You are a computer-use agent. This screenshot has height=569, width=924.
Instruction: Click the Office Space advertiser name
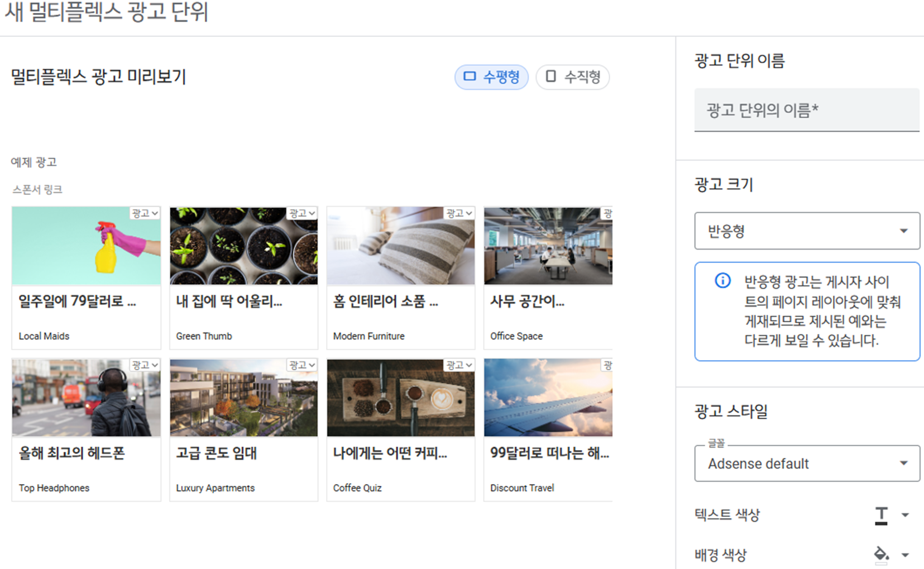pyautogui.click(x=516, y=336)
